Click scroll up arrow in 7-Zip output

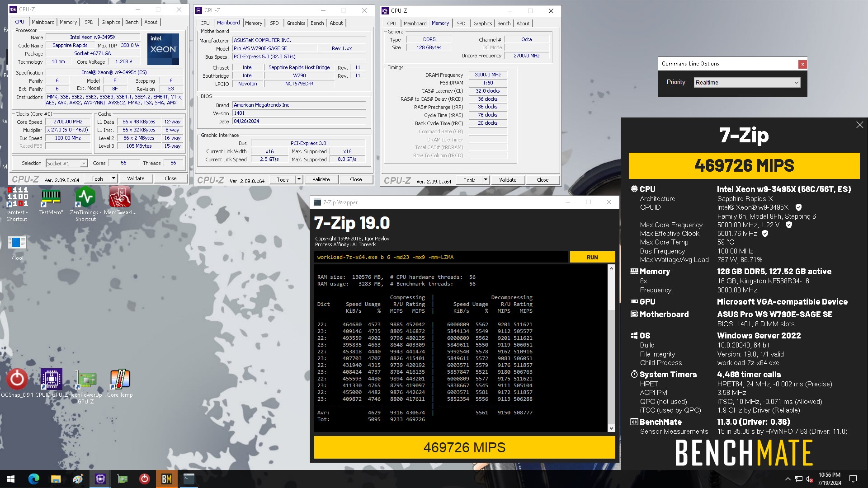[x=611, y=268]
